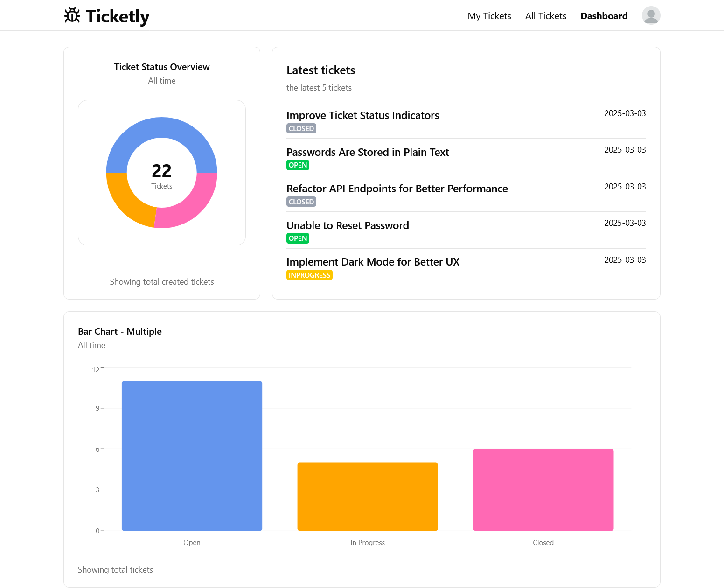Click the pink Closed bar
Image resolution: width=724 pixels, height=588 pixels.
[543, 490]
